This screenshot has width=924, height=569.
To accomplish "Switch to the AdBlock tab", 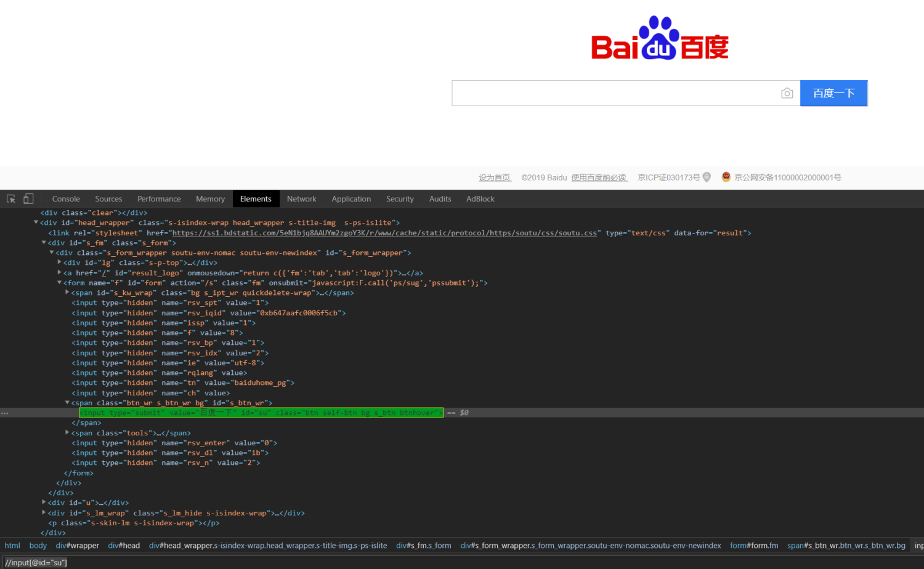I will click(480, 199).
